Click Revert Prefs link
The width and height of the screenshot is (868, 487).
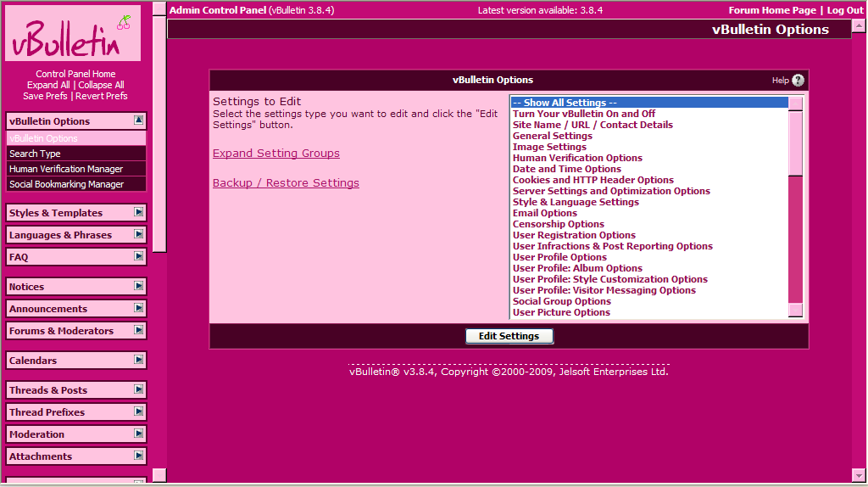(x=102, y=96)
